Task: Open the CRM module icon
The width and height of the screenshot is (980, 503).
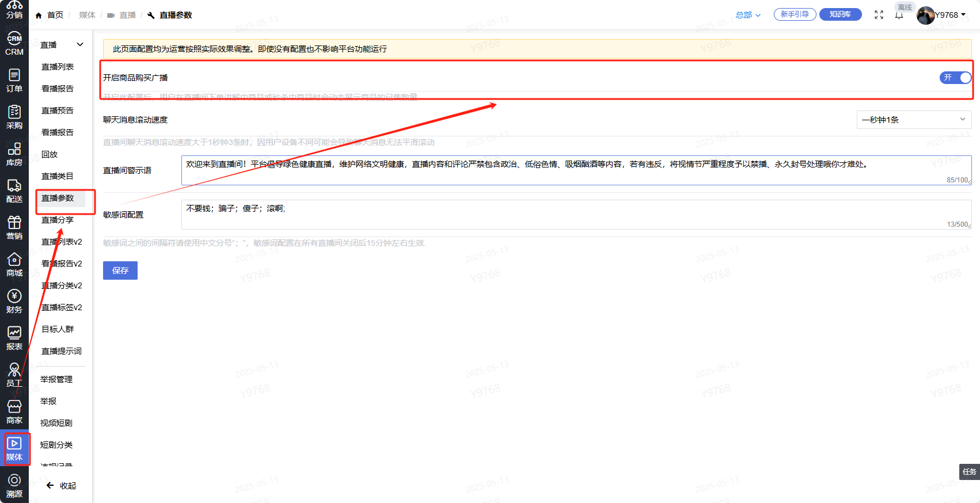Action: (x=14, y=44)
